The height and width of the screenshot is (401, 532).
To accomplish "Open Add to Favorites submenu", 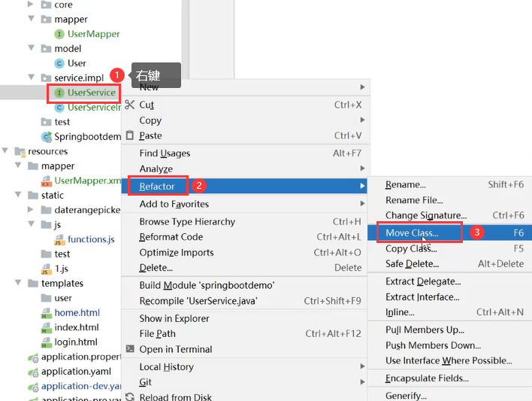I will click(244, 204).
